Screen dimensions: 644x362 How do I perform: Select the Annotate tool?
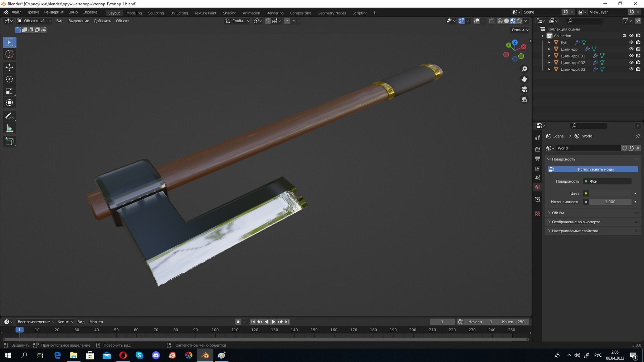9,115
